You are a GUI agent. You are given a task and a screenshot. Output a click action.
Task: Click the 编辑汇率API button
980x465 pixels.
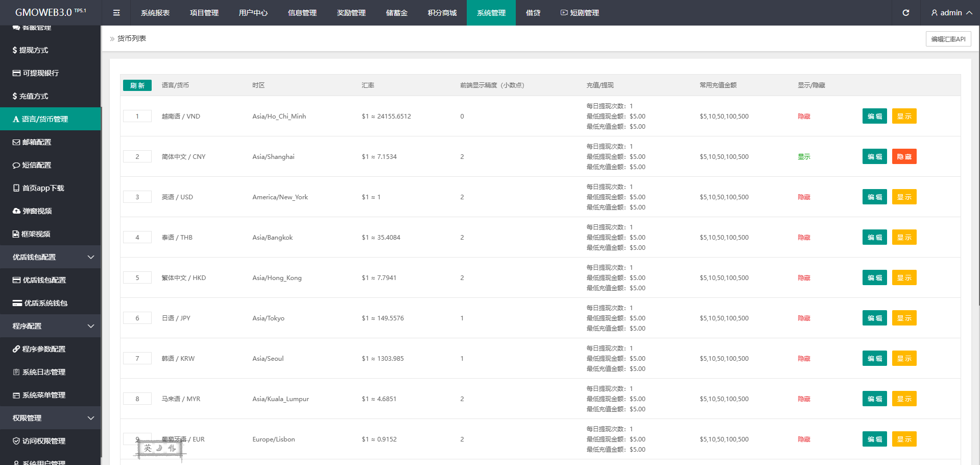pos(948,39)
